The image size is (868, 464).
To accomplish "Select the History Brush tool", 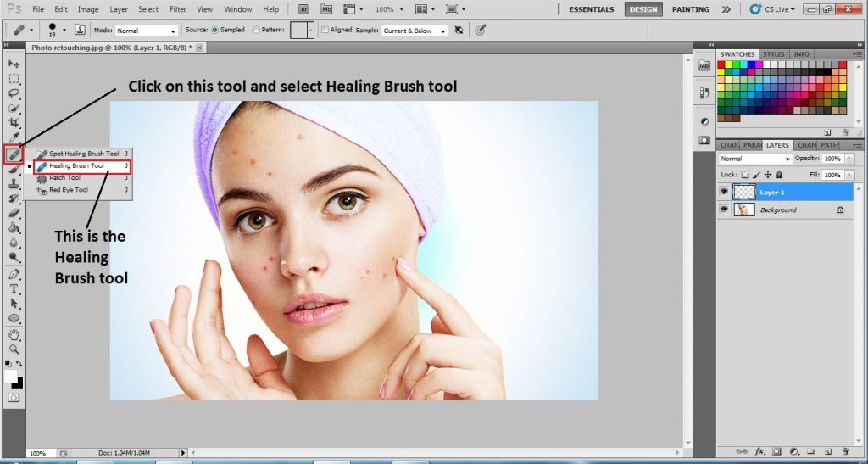I will (x=14, y=198).
